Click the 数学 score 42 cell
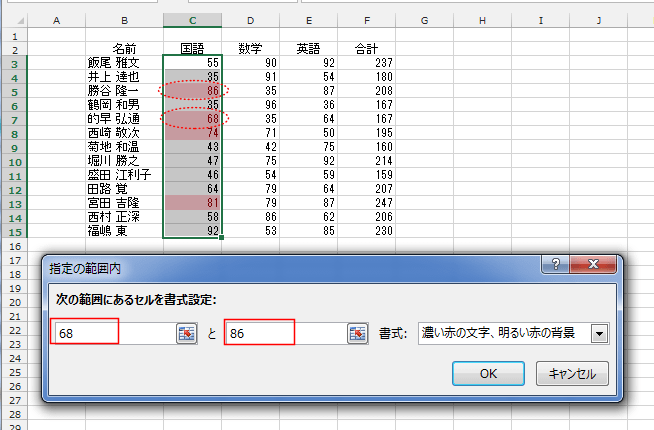654x430 pixels. (250, 147)
